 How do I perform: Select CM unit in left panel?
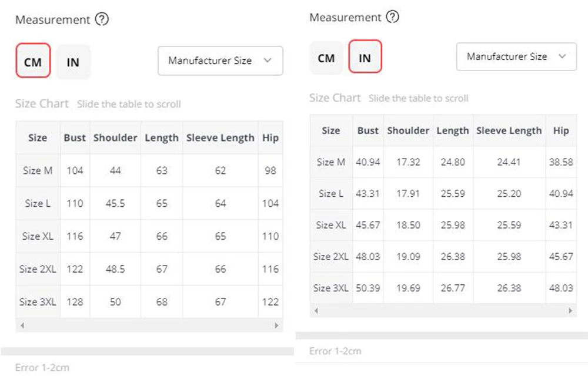pos(33,62)
